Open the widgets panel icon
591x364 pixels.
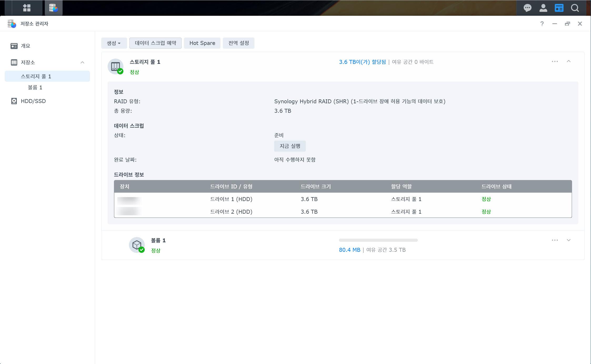click(x=559, y=8)
